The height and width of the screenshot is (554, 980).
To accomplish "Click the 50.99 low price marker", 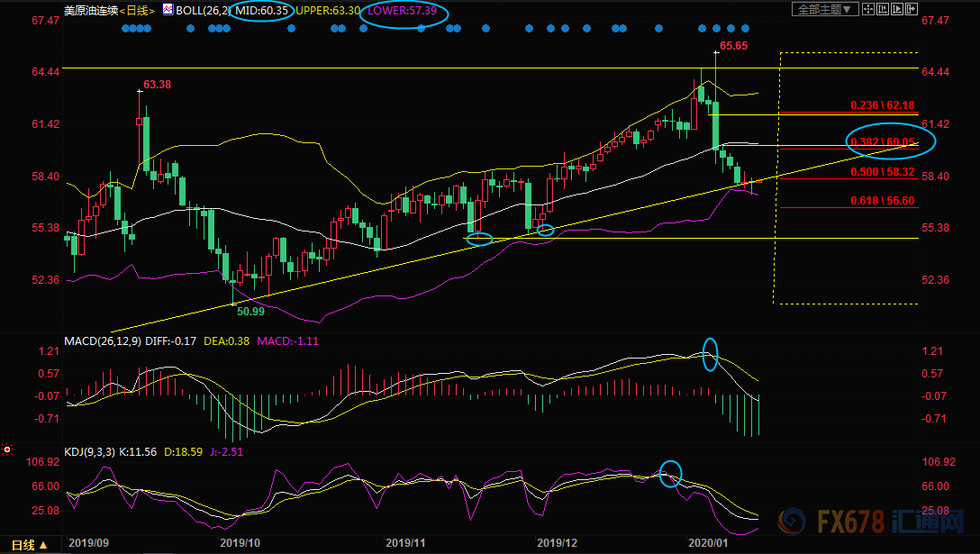I will [x=251, y=310].
